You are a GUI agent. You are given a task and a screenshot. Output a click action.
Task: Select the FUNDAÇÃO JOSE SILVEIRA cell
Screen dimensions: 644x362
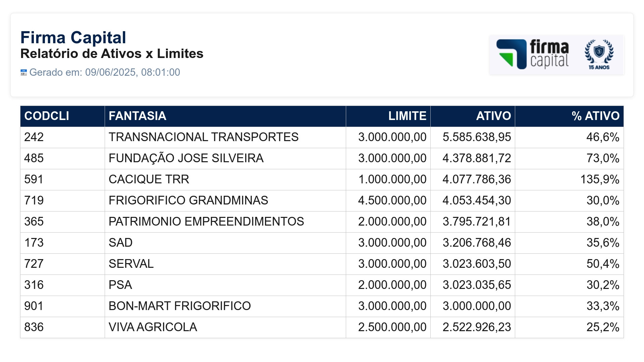pyautogui.click(x=225, y=159)
